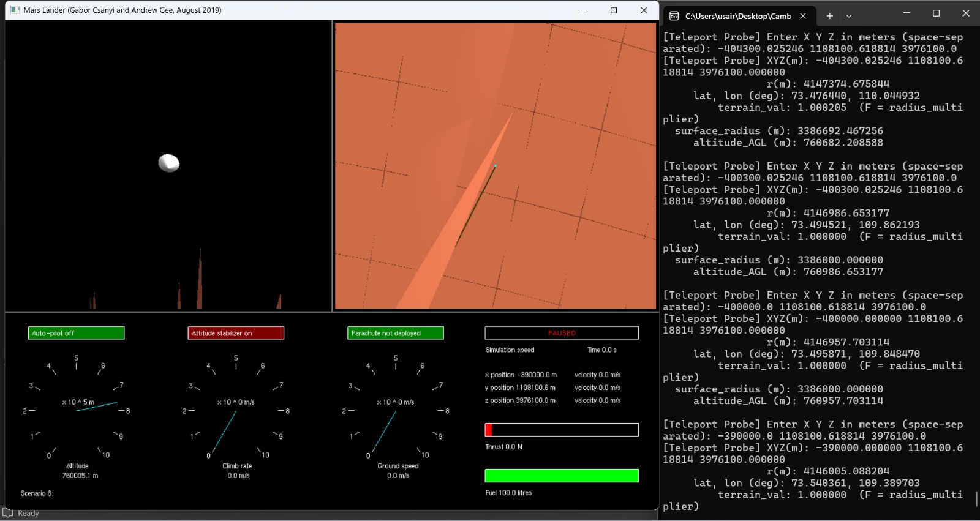Click the terminal line 'altitude_AGL (m): 760682.208588'
This screenshot has width=980, height=521.
tap(788, 143)
